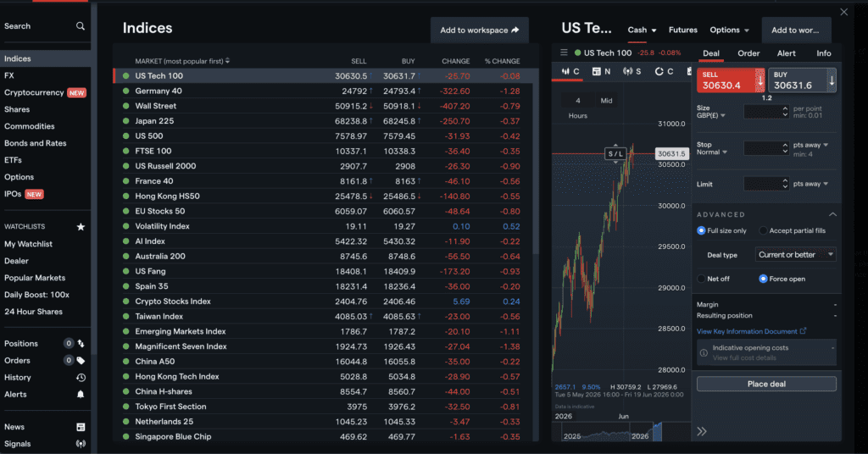868x454 pixels.
Task: Open the circular C tab icon in chart panel
Action: [x=659, y=71]
